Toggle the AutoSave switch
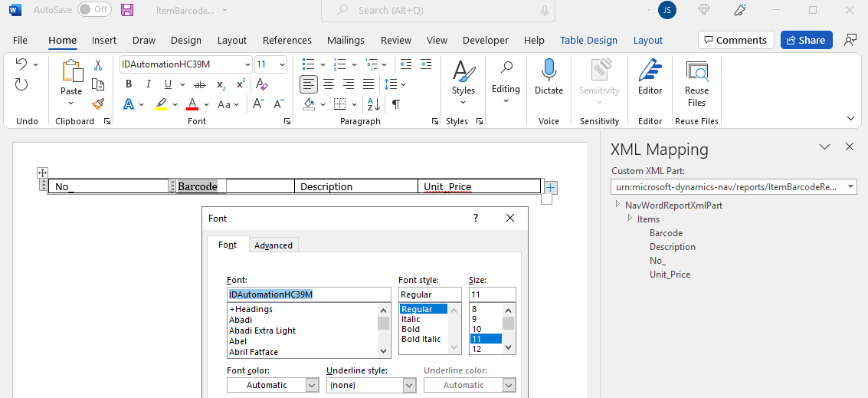The height and width of the screenshot is (398, 868). tap(94, 10)
